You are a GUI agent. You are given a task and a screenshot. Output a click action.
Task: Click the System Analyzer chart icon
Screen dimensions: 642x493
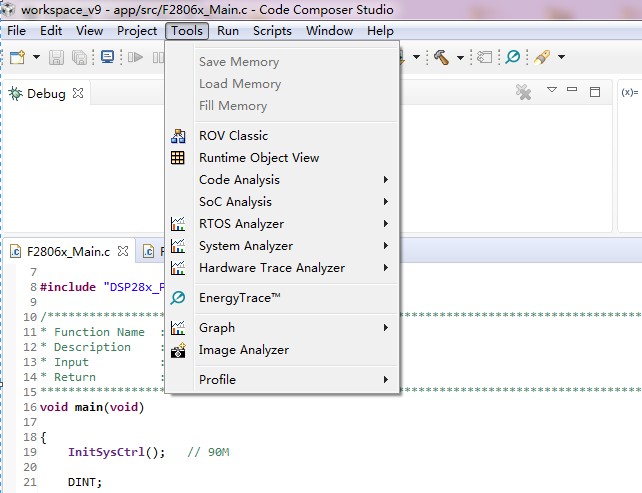[x=178, y=246]
